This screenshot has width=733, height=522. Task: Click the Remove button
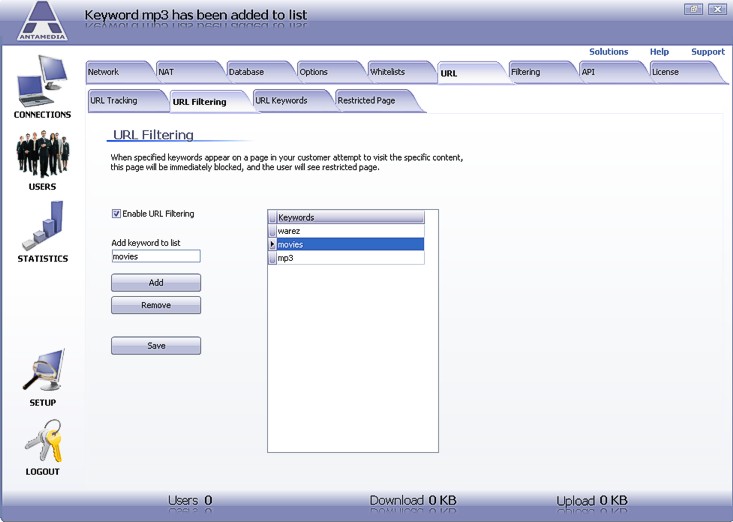pyautogui.click(x=156, y=305)
